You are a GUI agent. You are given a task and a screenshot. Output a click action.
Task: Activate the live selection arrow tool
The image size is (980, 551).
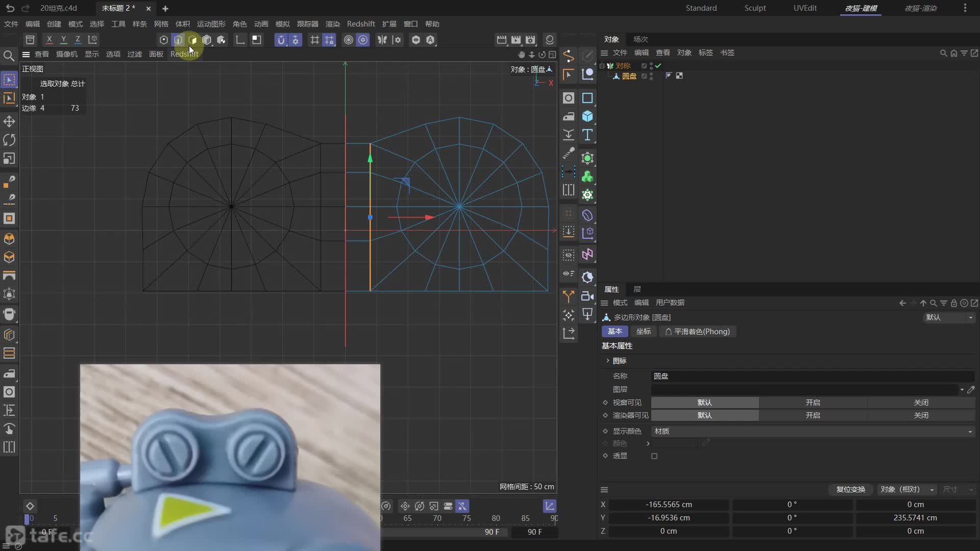click(x=9, y=80)
